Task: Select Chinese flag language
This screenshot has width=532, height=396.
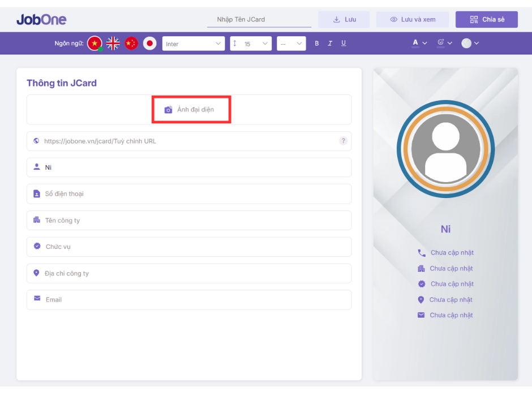Action: click(131, 44)
